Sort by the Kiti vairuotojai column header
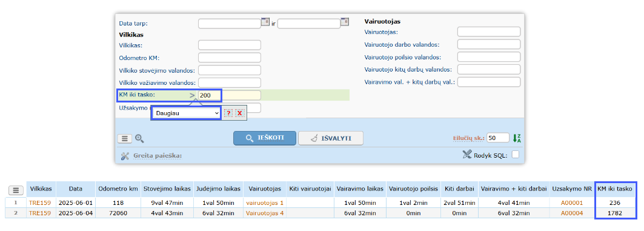The width and height of the screenshot is (644, 231). pos(310,189)
